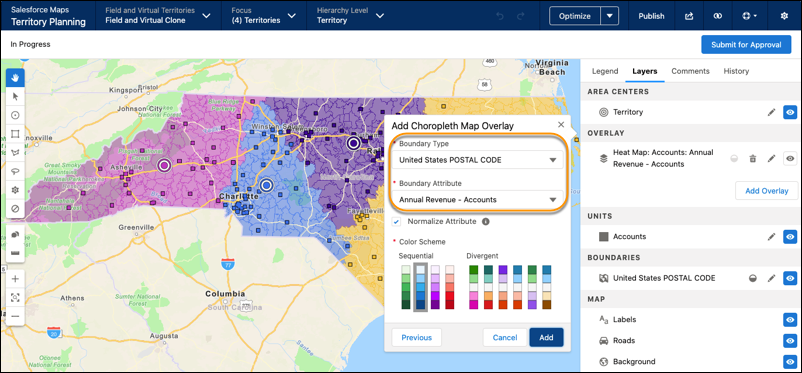
Task: Switch to the Layers tab
Action: coord(644,72)
